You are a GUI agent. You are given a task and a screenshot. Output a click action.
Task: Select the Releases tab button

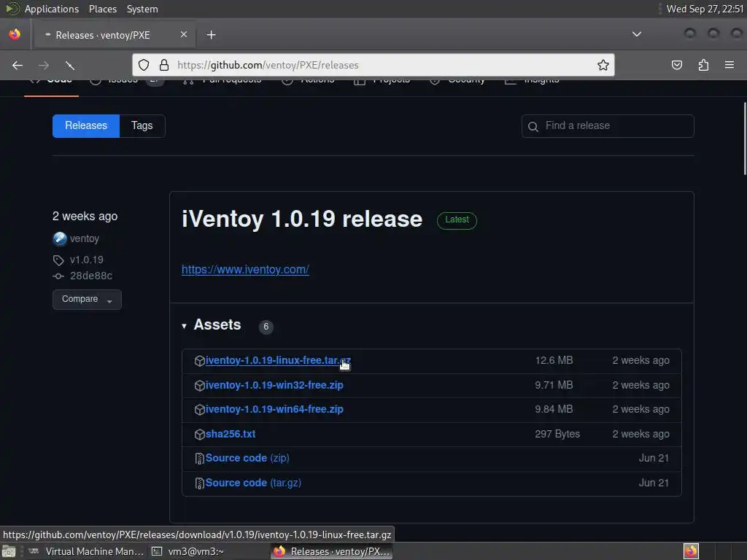[x=86, y=125]
